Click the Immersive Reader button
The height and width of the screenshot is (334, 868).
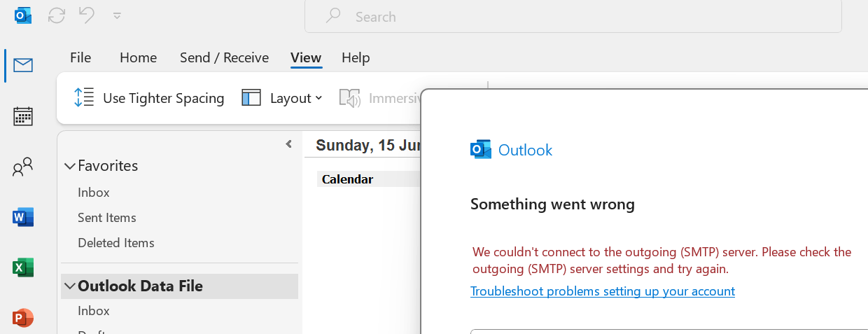[381, 98]
